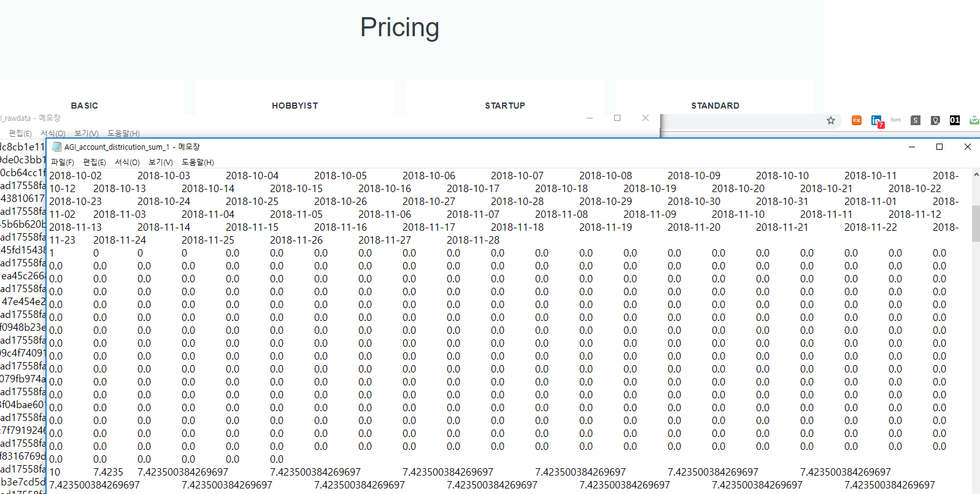Click the black '01' extension icon
Screen dimensions: 980x494
point(955,120)
